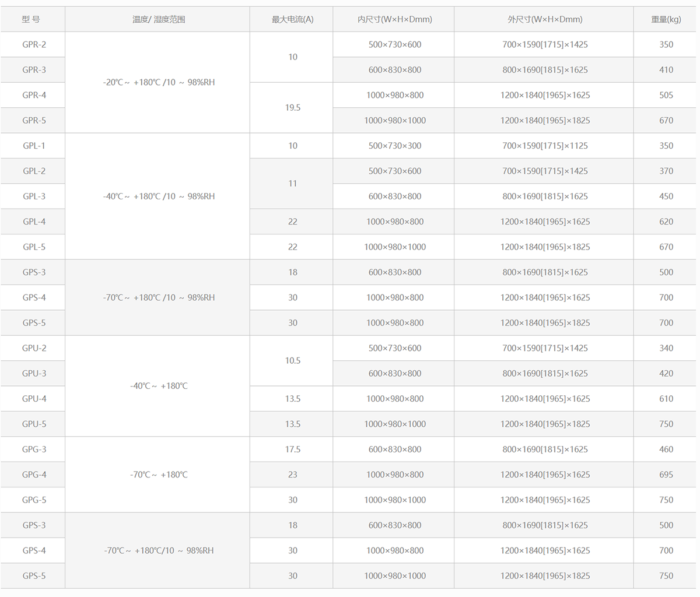The height and width of the screenshot is (597, 700).
Task: Select the GPU-2 model cell
Action: click(x=34, y=348)
